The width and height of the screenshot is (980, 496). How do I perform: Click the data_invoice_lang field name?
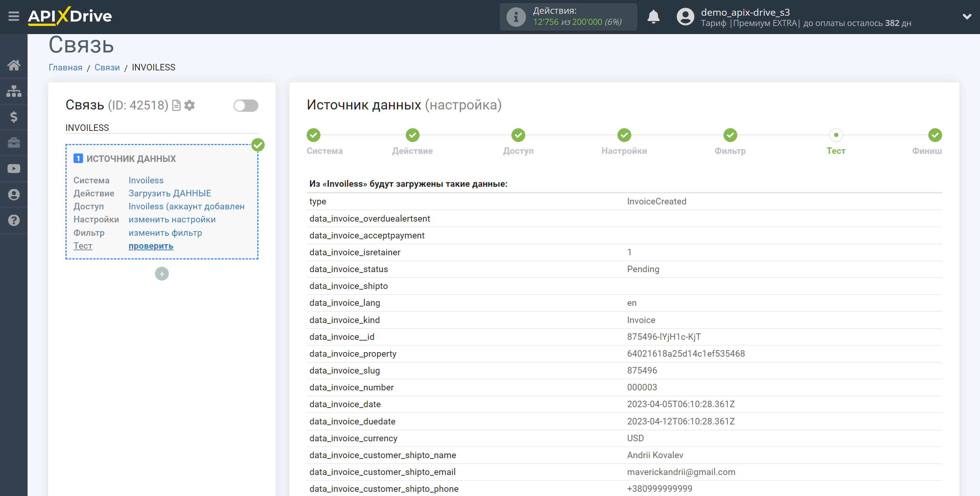pyautogui.click(x=345, y=303)
